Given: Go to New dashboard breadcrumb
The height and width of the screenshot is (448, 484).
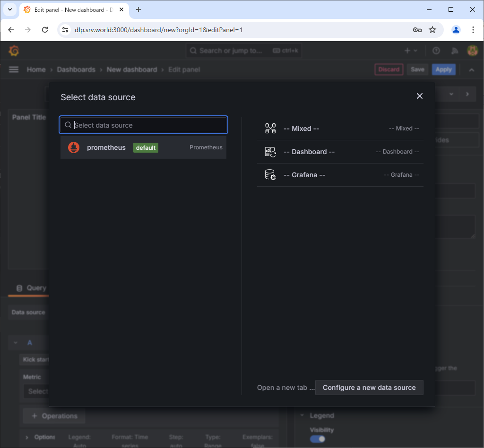Looking at the screenshot, I should point(132,70).
